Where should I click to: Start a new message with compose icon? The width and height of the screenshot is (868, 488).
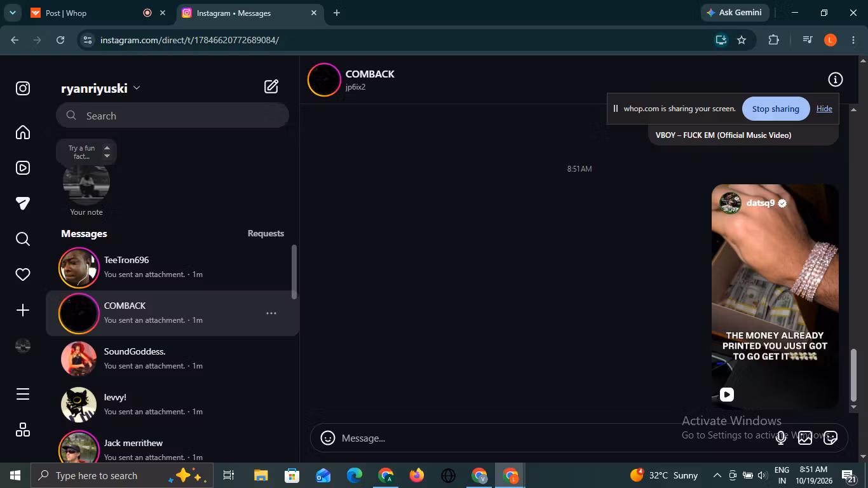(271, 87)
